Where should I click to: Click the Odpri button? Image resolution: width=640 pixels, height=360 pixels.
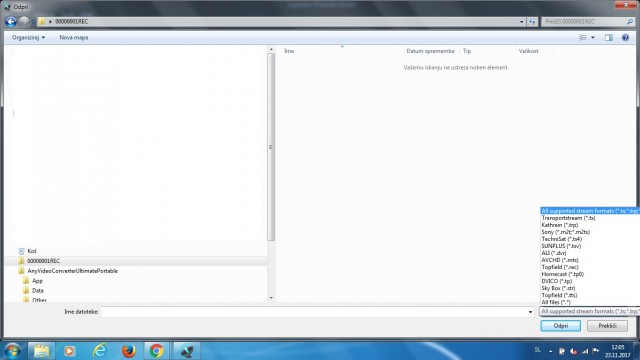tap(560, 326)
